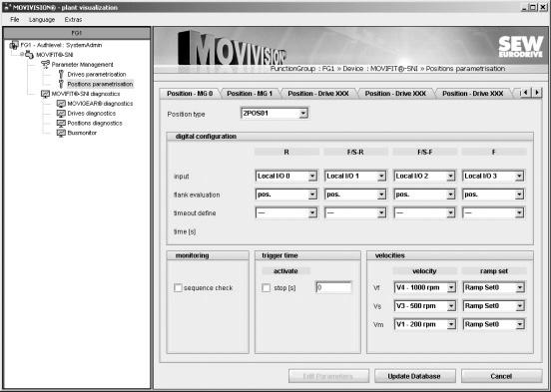Click the Update Database button

tap(414, 376)
